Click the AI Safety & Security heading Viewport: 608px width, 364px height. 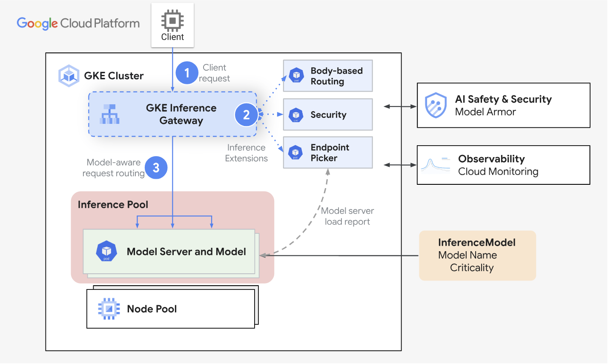click(x=503, y=99)
